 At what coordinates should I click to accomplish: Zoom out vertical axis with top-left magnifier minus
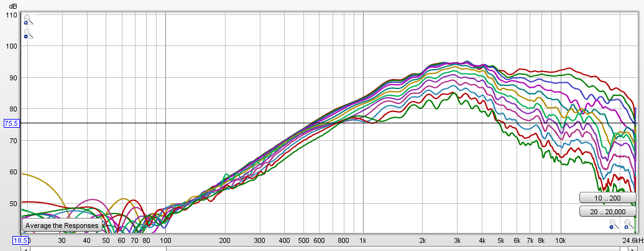[27, 34]
